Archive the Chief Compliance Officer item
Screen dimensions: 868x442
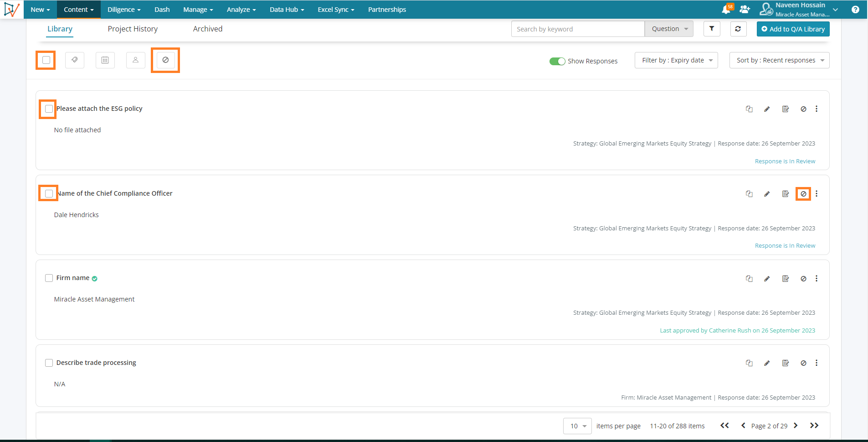pyautogui.click(x=803, y=194)
